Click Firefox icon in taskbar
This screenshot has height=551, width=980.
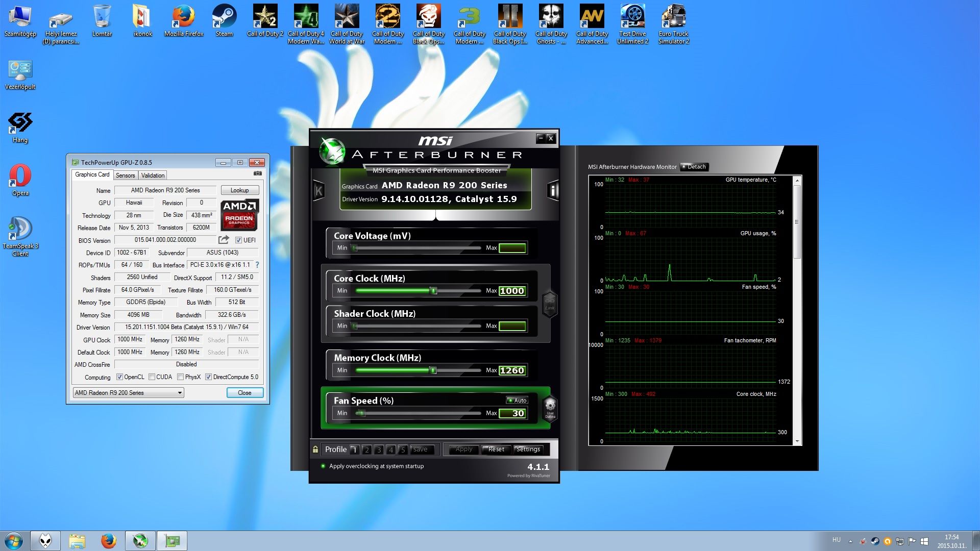[x=108, y=541]
